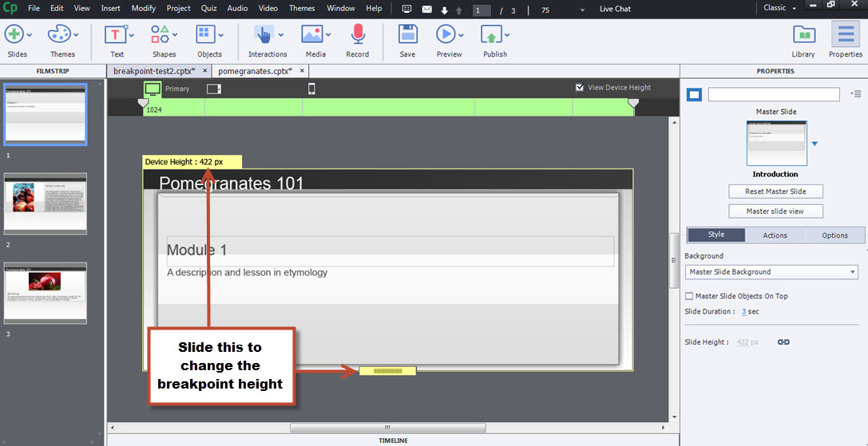Open the Shapes tool icon
Viewport: 868px width, 446px height.
click(x=161, y=34)
